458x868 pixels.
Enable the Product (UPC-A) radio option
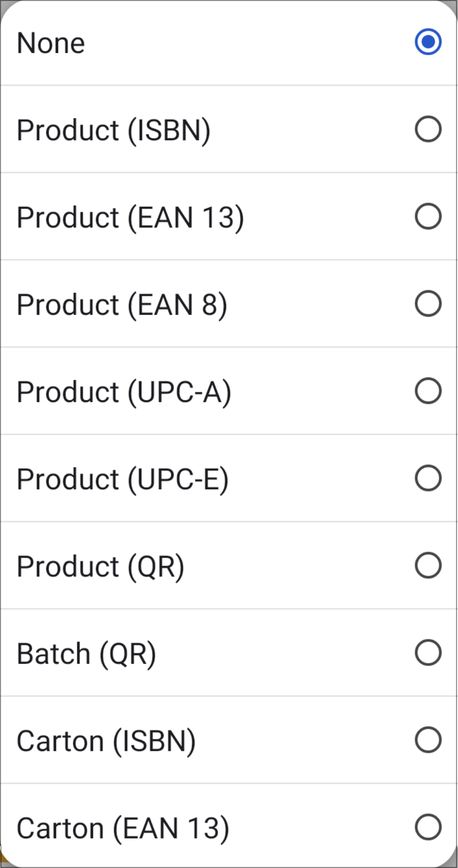tap(428, 391)
